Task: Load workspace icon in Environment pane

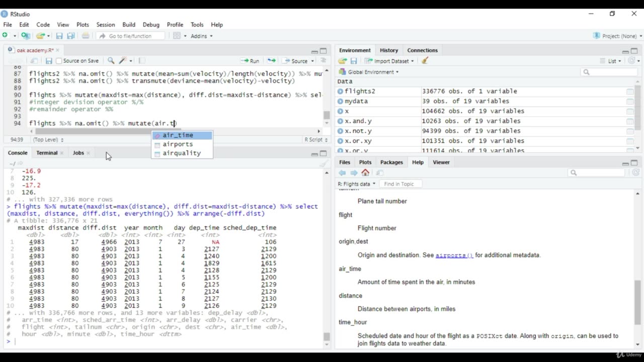Action: (x=343, y=61)
